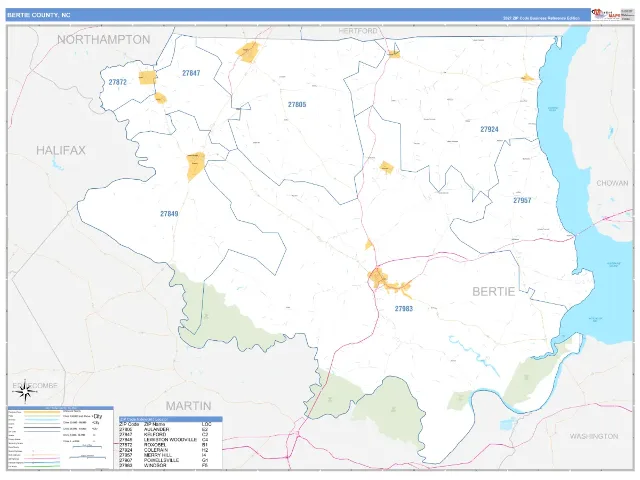
Task: Select the WASHINGTON county label
Action: tap(594, 436)
